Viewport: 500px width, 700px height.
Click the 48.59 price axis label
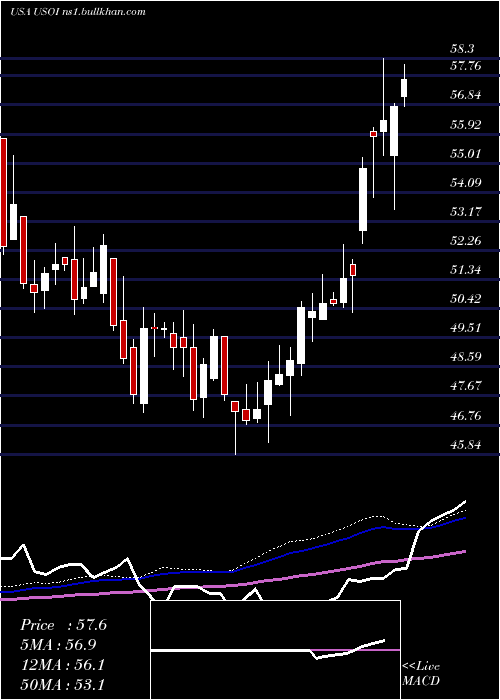click(x=467, y=357)
